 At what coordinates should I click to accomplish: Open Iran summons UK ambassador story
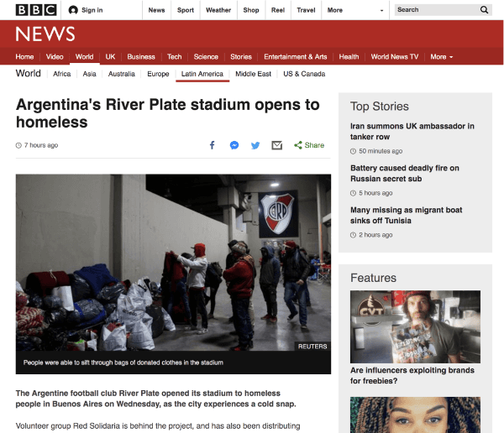[x=412, y=132]
